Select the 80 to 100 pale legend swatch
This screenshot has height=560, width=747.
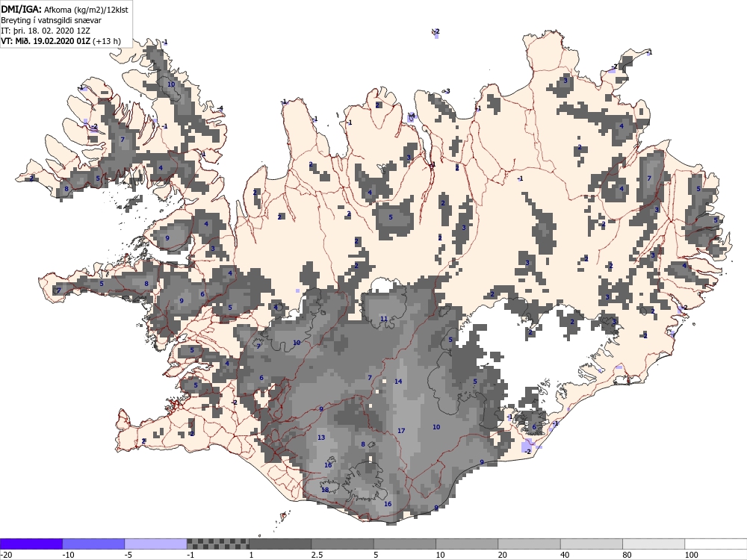coord(654,544)
